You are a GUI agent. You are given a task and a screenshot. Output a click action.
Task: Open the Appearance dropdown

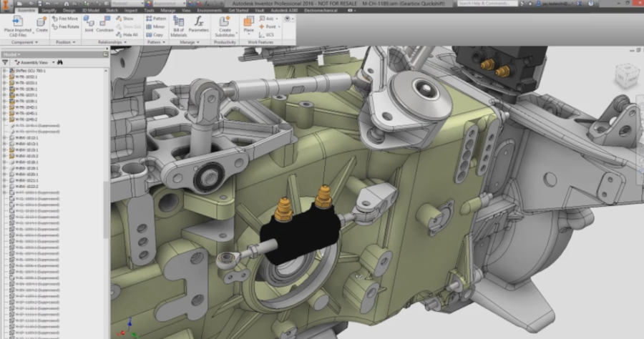click(170, 4)
